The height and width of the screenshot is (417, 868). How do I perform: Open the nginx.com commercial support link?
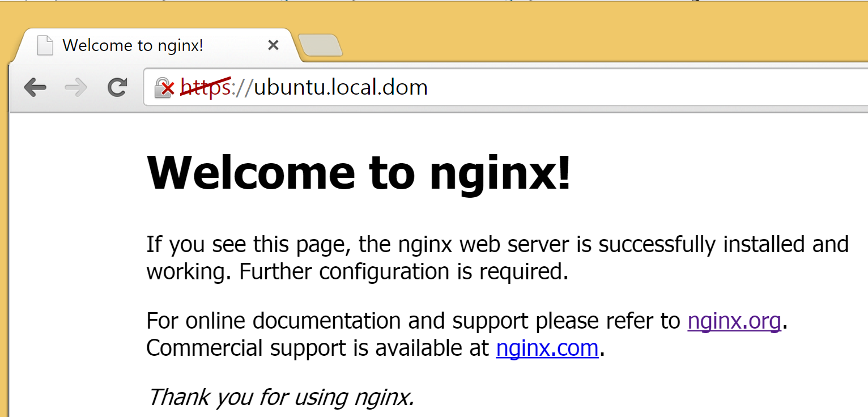click(x=547, y=348)
